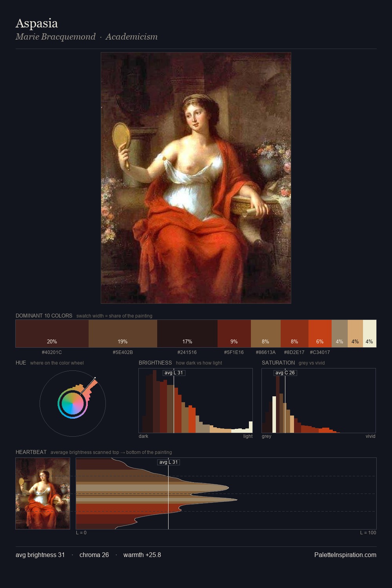Image resolution: width=392 pixels, height=588 pixels.
Task: Select the 19% brown #5E402B swatch
Action: click(x=123, y=334)
